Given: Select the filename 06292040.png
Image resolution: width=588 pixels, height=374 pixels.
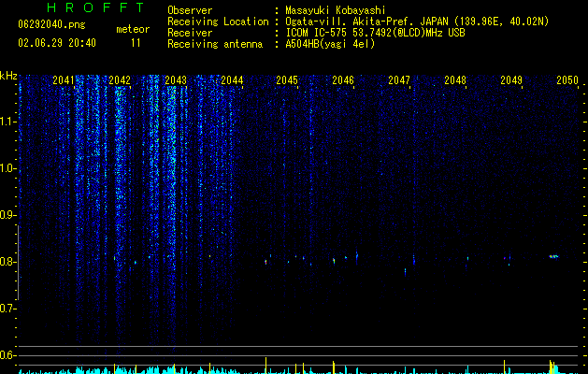Looking at the screenshot, I should 51,24.
